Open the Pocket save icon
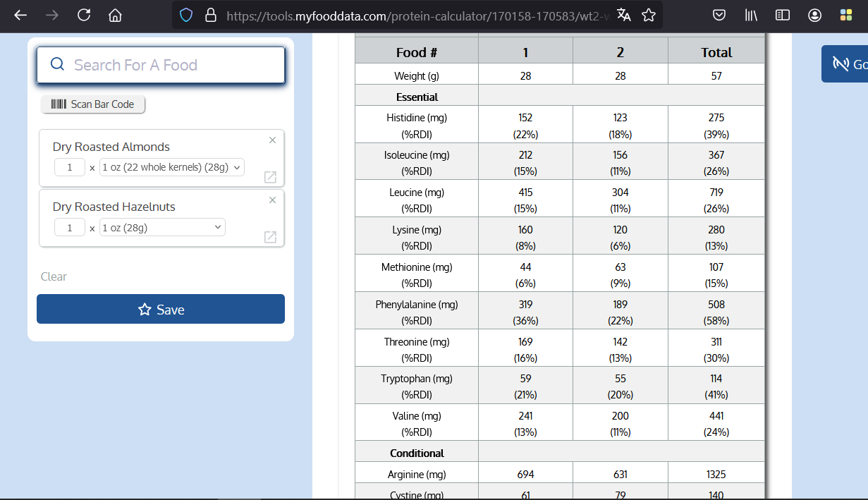The height and width of the screenshot is (500, 868). 719,16
